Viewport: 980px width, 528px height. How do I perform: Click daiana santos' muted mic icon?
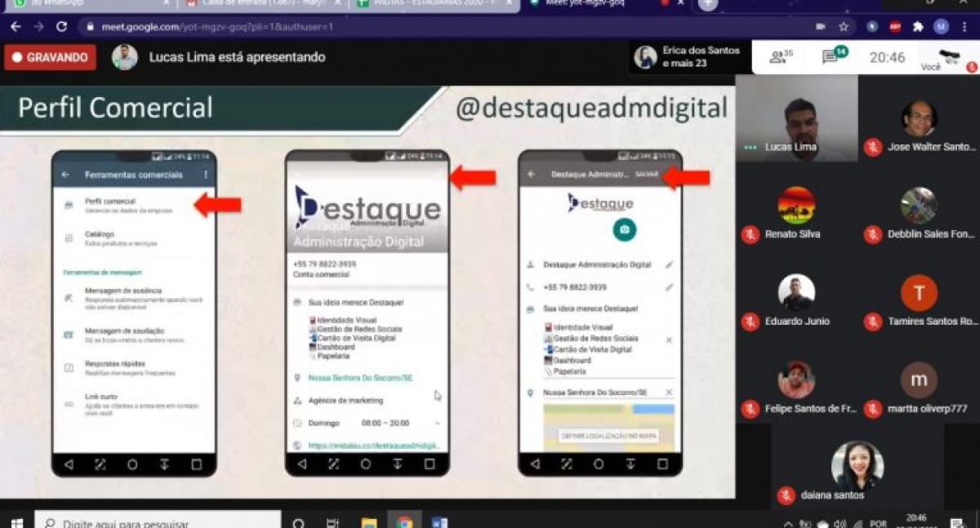pyautogui.click(x=786, y=495)
